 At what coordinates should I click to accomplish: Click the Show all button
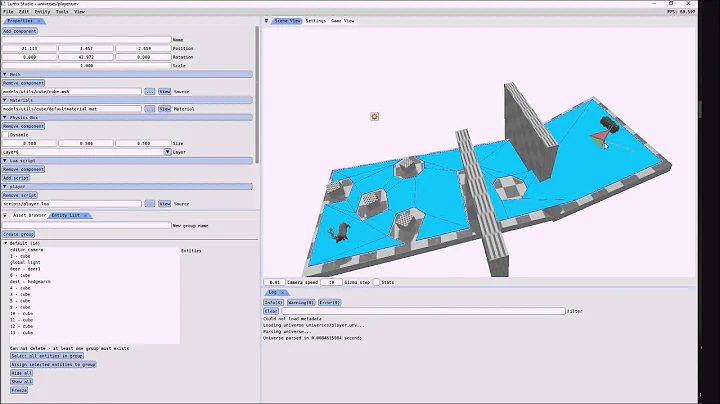(x=22, y=382)
